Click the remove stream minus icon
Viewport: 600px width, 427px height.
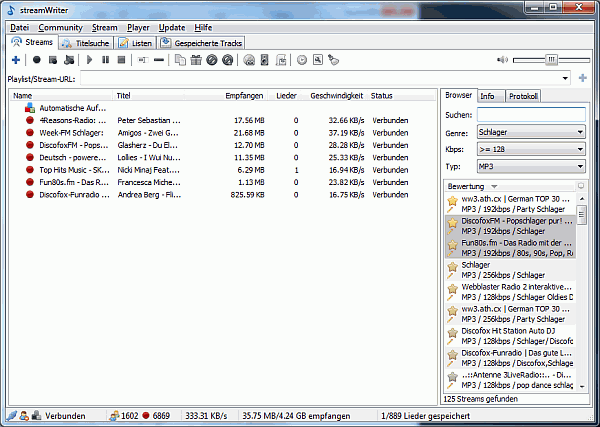[x=159, y=60]
